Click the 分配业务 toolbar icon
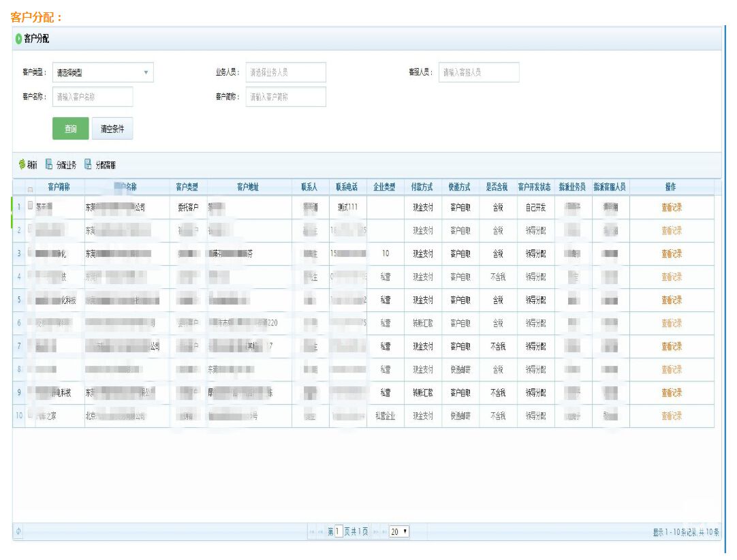Image resolution: width=737 pixels, height=560 pixels. [x=49, y=164]
